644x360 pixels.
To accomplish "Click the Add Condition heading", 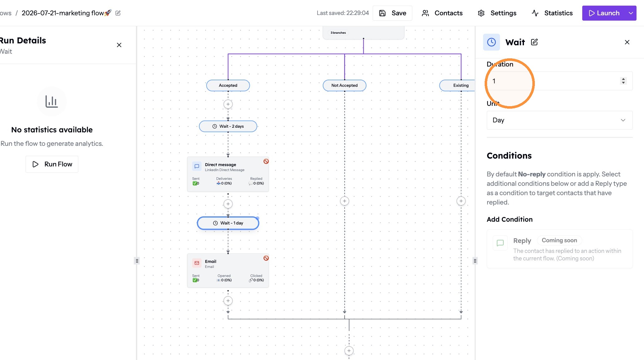I will 510,219.
